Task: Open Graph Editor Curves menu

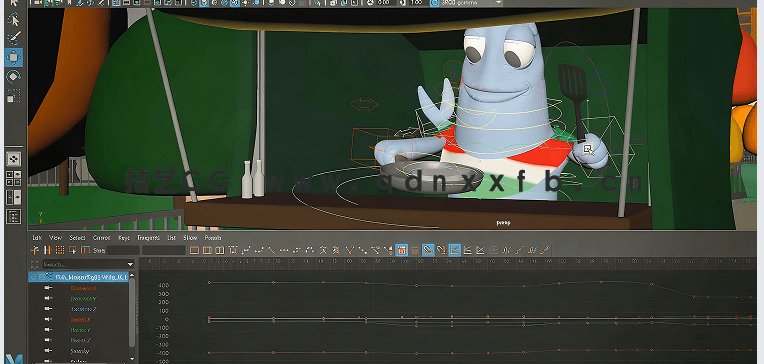Action: (x=101, y=238)
